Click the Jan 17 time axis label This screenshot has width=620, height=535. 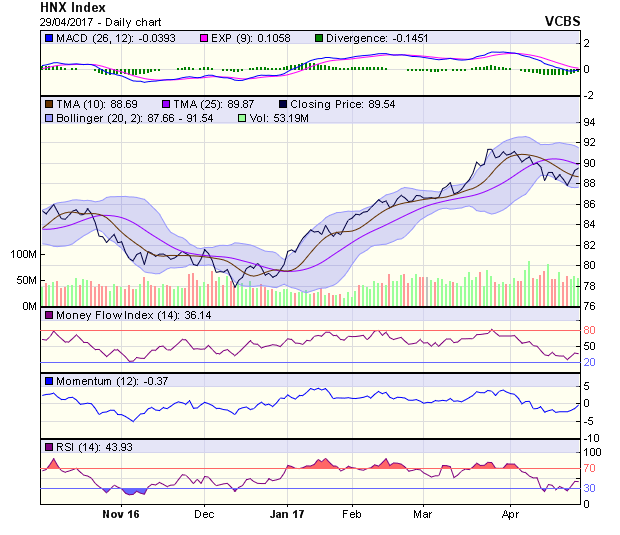[x=287, y=515]
